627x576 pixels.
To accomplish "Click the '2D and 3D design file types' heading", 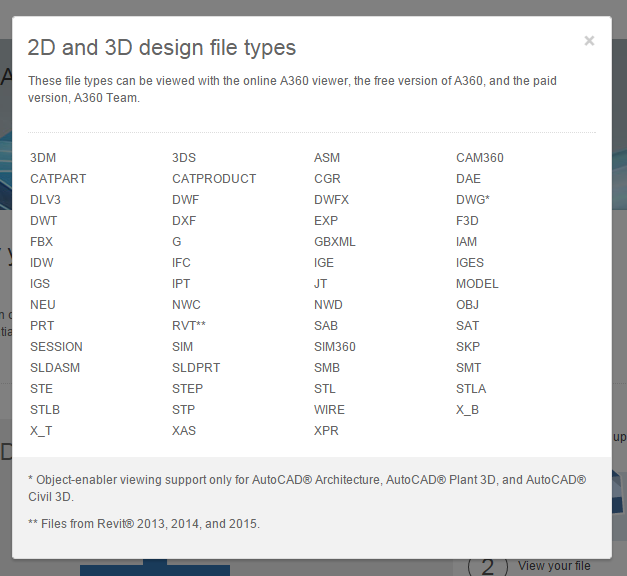I will pos(161,47).
